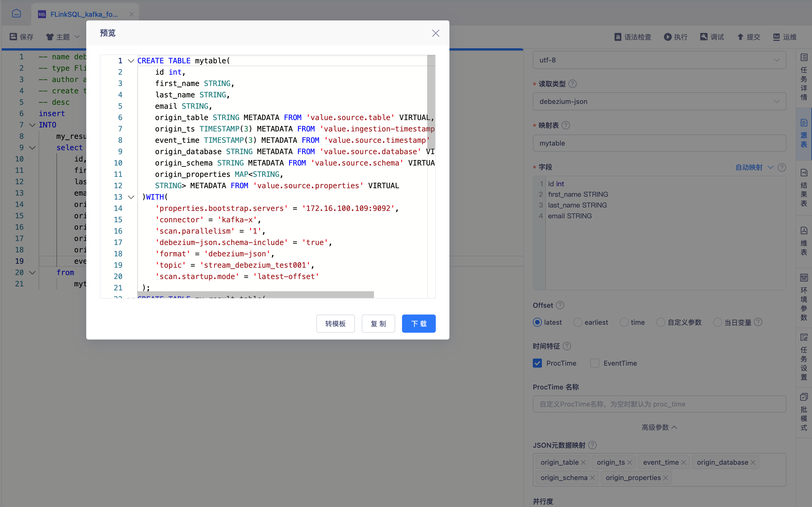
Task: Fold from block at editor line 20
Action: coord(33,272)
